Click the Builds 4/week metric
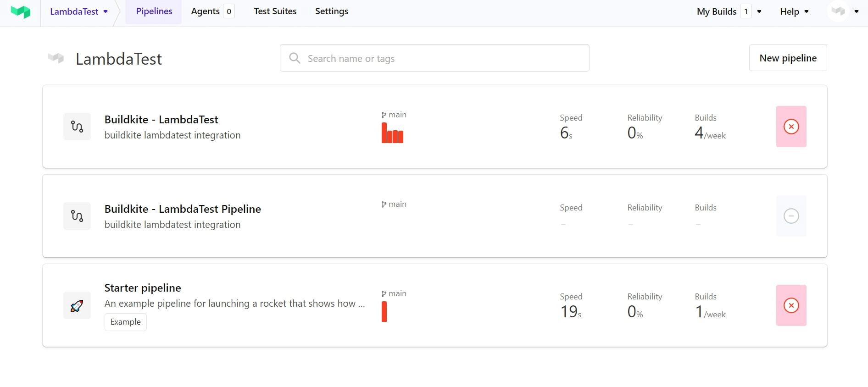This screenshot has height=387, width=868. [x=710, y=127]
